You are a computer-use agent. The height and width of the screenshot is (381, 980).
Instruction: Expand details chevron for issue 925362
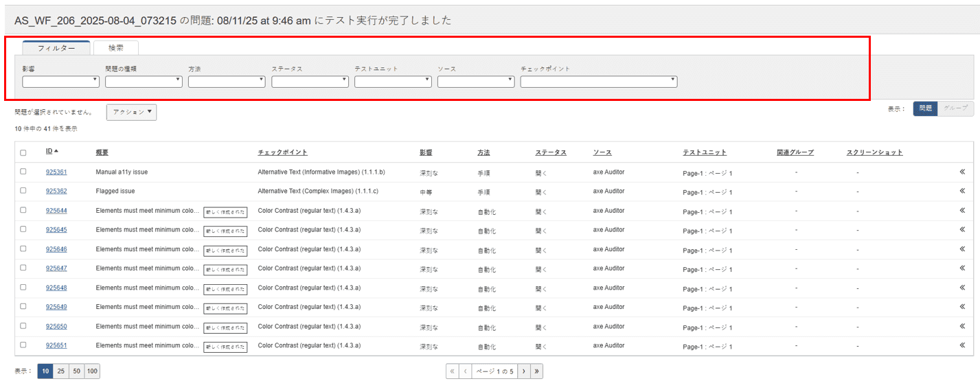pos(962,191)
